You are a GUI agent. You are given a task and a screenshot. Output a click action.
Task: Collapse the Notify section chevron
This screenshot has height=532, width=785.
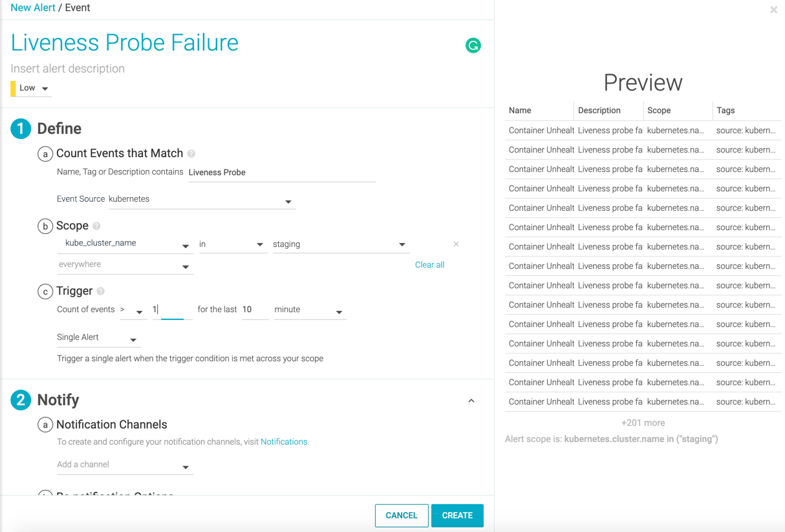(471, 401)
